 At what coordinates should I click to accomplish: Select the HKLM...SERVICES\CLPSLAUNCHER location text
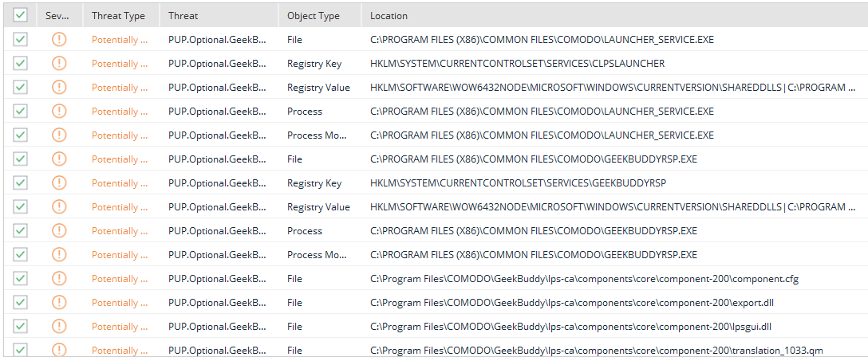click(x=517, y=64)
